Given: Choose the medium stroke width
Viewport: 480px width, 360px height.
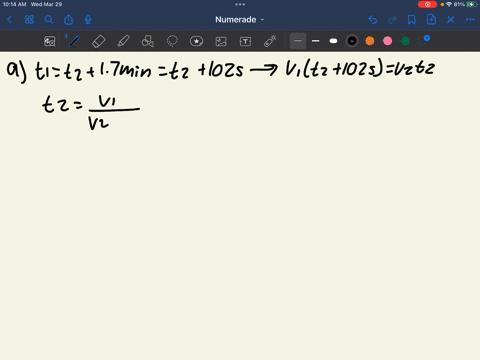Looking at the screenshot, I should tap(316, 41).
